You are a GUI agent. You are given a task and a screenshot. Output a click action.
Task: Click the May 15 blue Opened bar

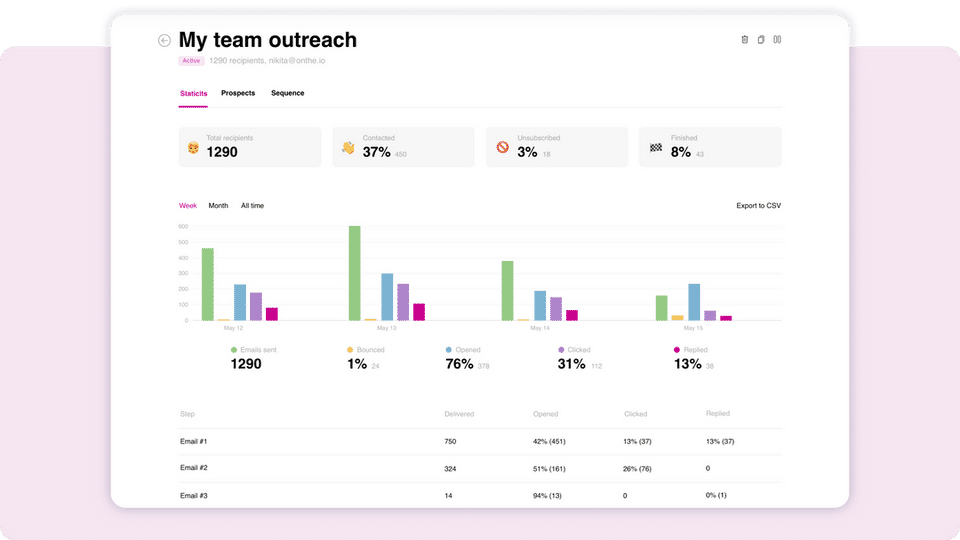point(694,302)
